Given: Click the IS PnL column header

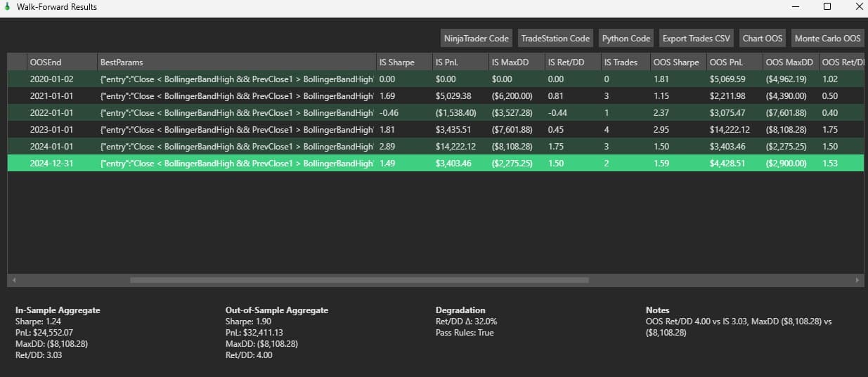Looking at the screenshot, I should (459, 62).
